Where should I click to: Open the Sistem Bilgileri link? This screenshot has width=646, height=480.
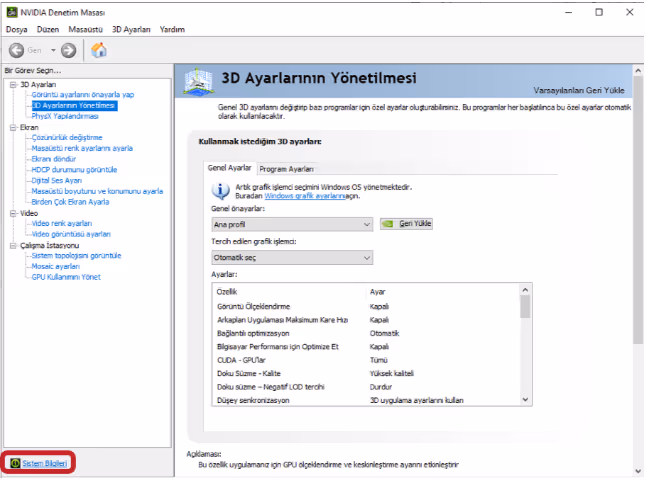[x=44, y=463]
